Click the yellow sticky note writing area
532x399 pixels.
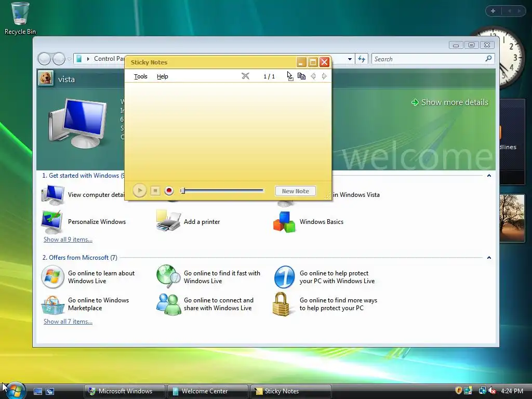pos(228,132)
